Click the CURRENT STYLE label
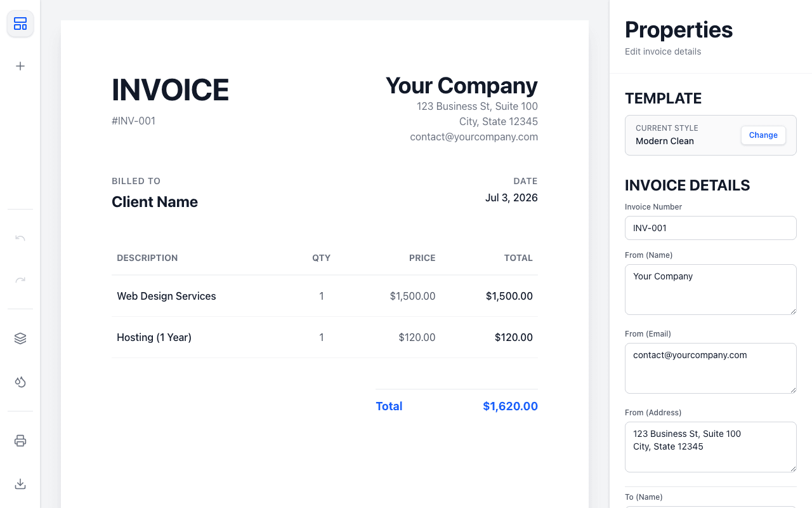The height and width of the screenshot is (508, 812). click(x=667, y=128)
